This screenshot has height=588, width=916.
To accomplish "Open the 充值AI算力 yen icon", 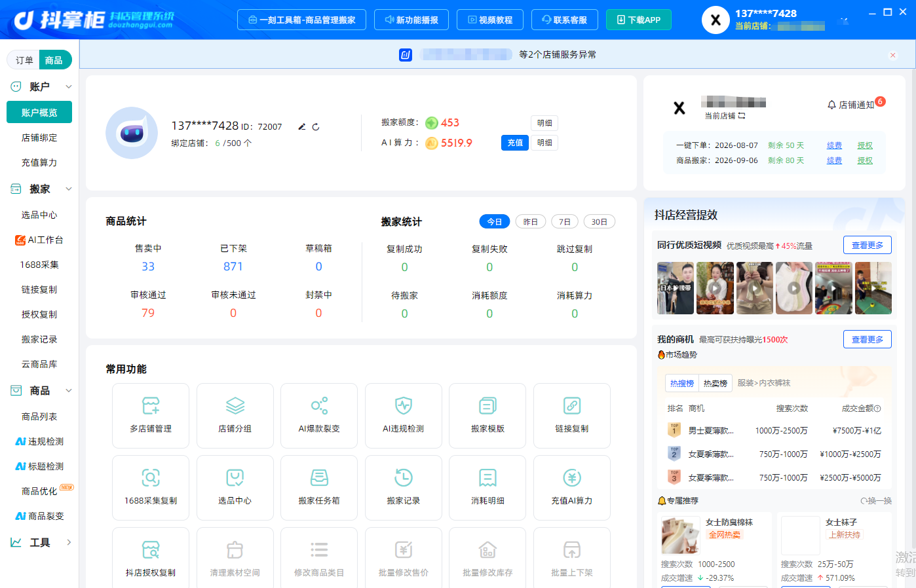I will pos(572,477).
